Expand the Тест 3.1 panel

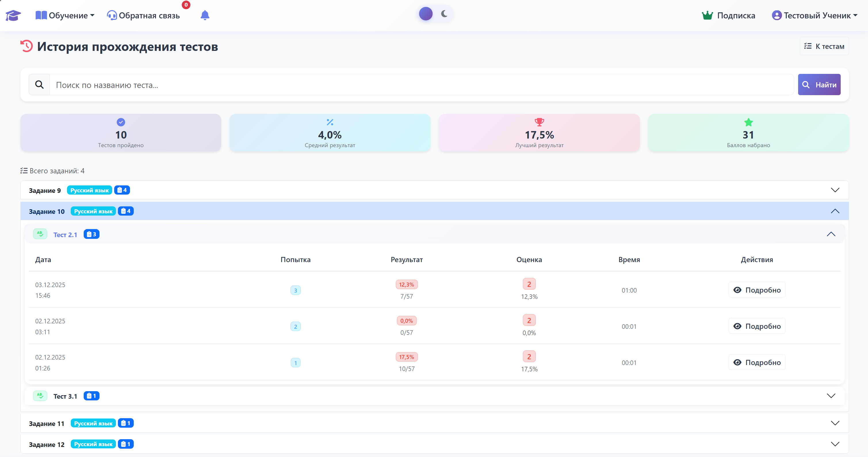coord(434,396)
